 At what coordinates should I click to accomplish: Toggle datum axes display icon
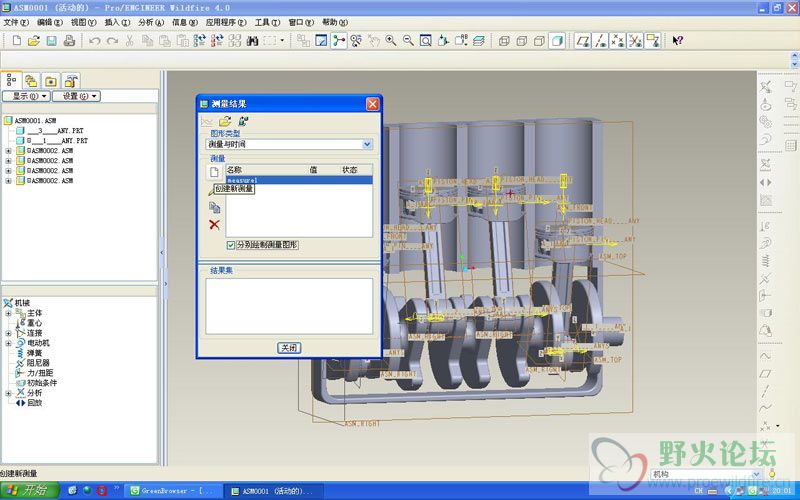601,40
